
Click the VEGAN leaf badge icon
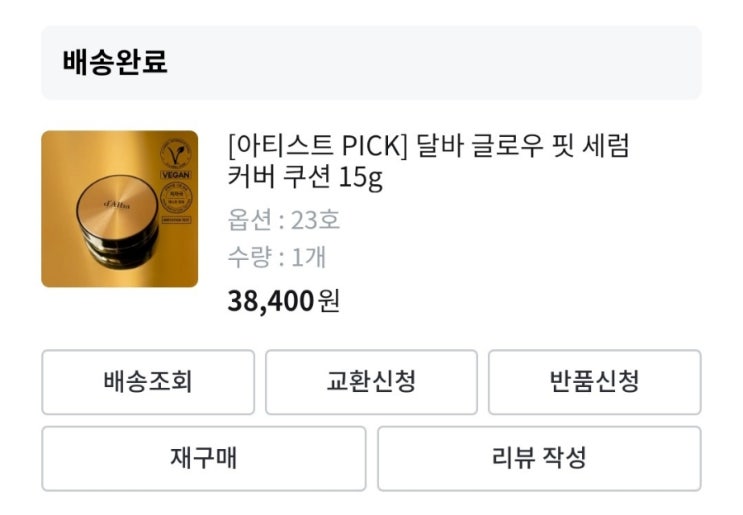[x=175, y=154]
